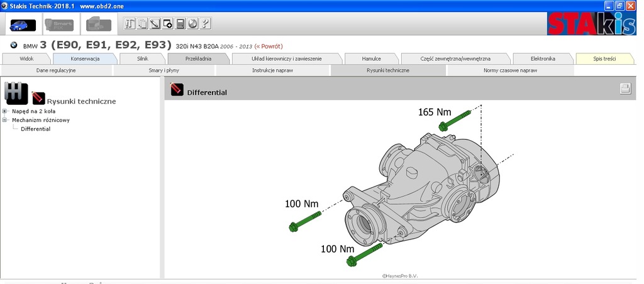Restore down the Stakis Technik window
Viewport: 644px width, 284px height.
[619, 6]
